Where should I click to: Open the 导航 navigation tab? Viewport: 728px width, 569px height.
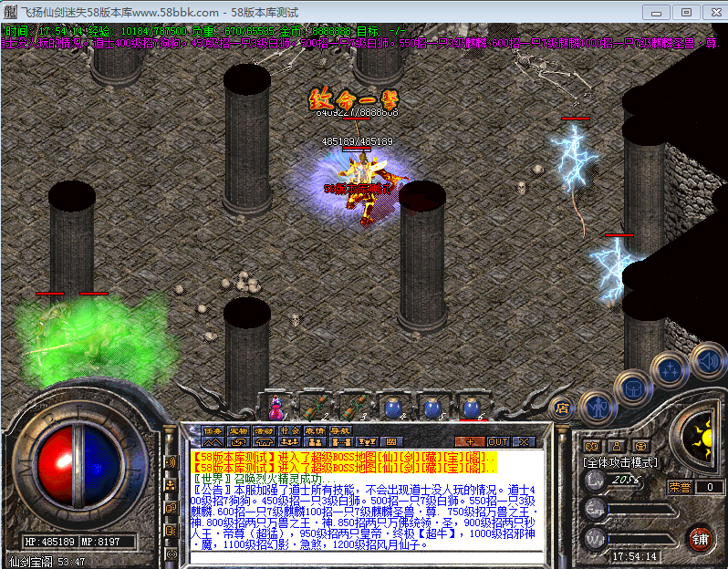[x=340, y=430]
